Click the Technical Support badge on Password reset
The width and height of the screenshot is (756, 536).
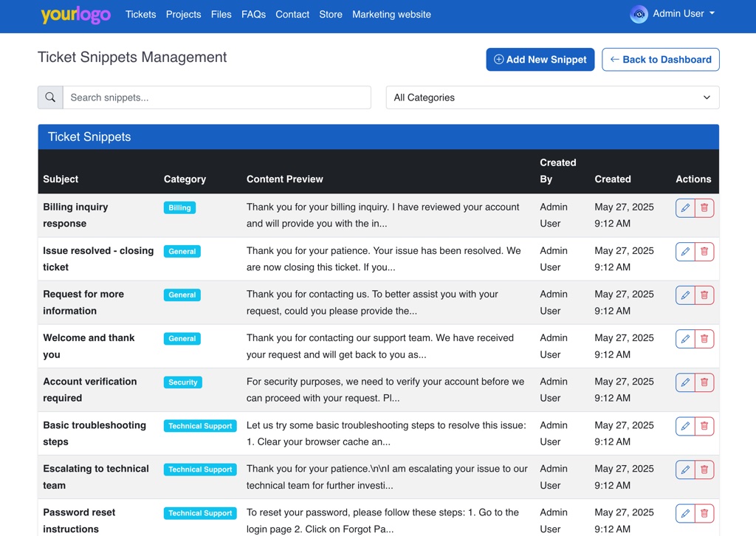(200, 513)
